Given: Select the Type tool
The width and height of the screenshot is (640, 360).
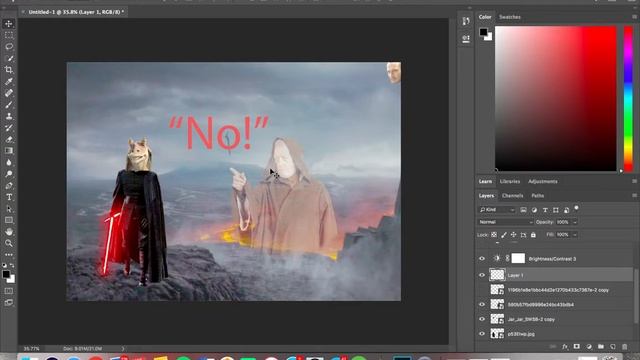Looking at the screenshot, I should [9, 197].
